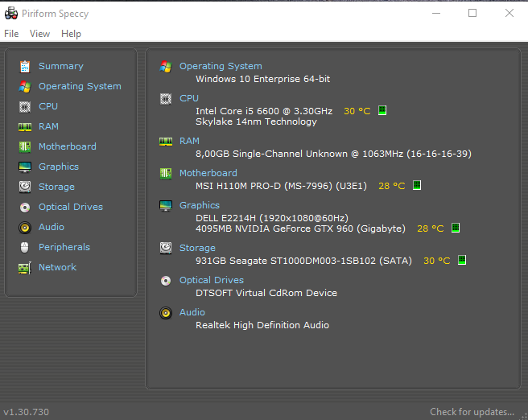Open the Help menu
The width and height of the screenshot is (528, 420).
[x=71, y=34]
